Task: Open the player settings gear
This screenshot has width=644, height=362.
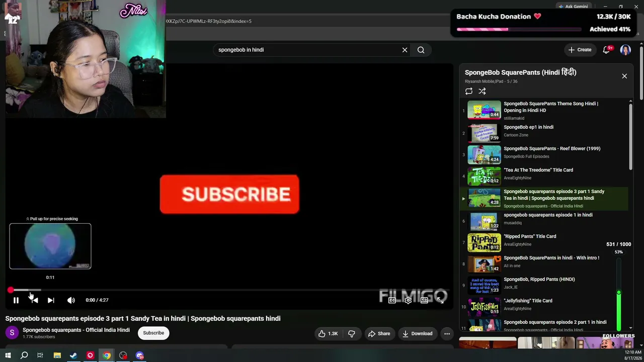Action: coord(408,300)
